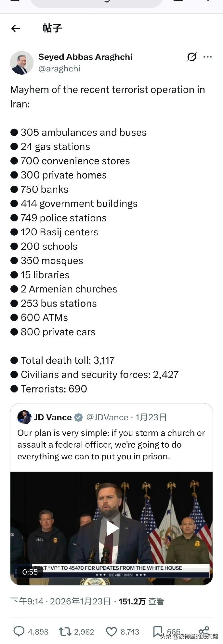
Task: Play the JD Vance video
Action: [x=111, y=528]
